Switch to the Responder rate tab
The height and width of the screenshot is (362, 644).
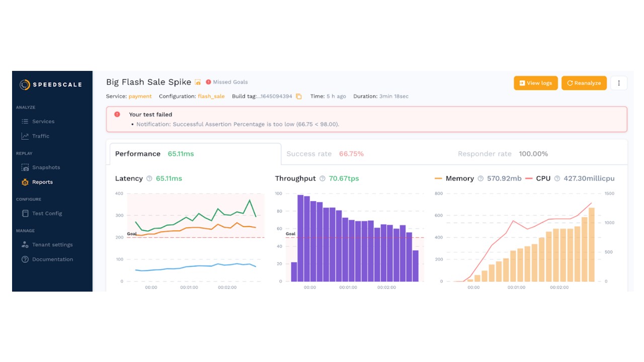pyautogui.click(x=502, y=154)
